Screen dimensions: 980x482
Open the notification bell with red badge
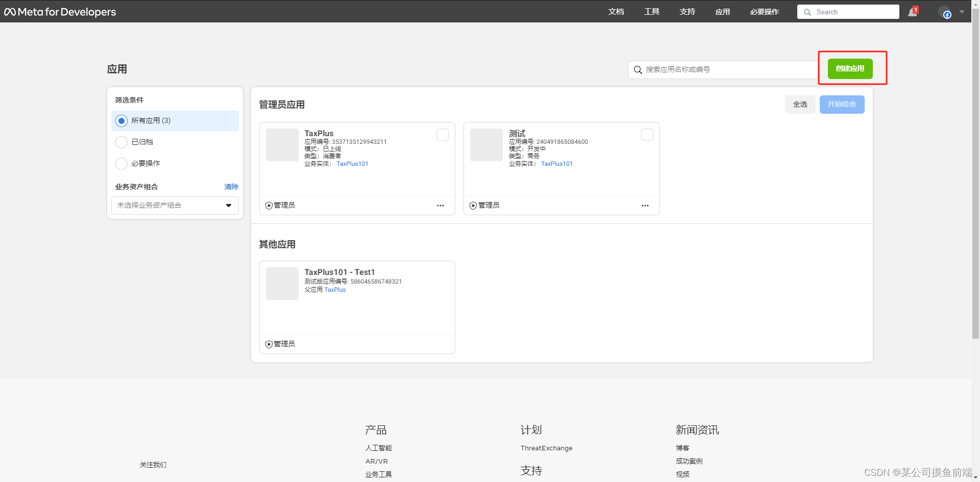(913, 11)
